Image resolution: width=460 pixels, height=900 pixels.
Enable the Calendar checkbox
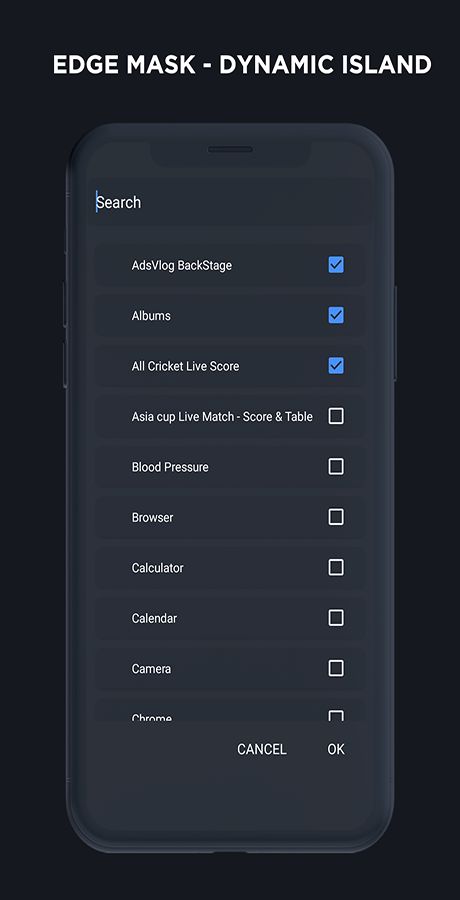coord(336,618)
